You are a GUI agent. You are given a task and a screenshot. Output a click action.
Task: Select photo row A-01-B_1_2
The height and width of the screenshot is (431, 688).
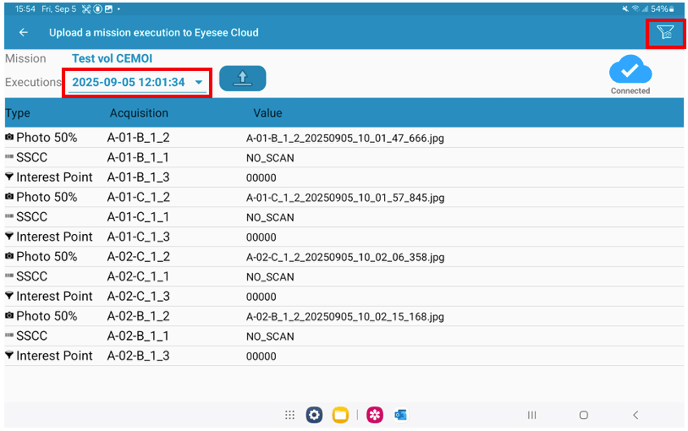(139, 138)
